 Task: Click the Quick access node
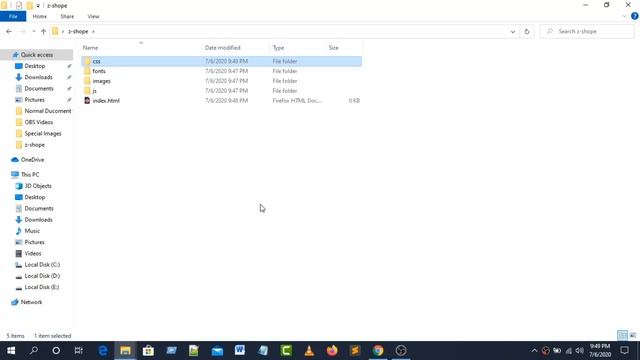[37, 55]
